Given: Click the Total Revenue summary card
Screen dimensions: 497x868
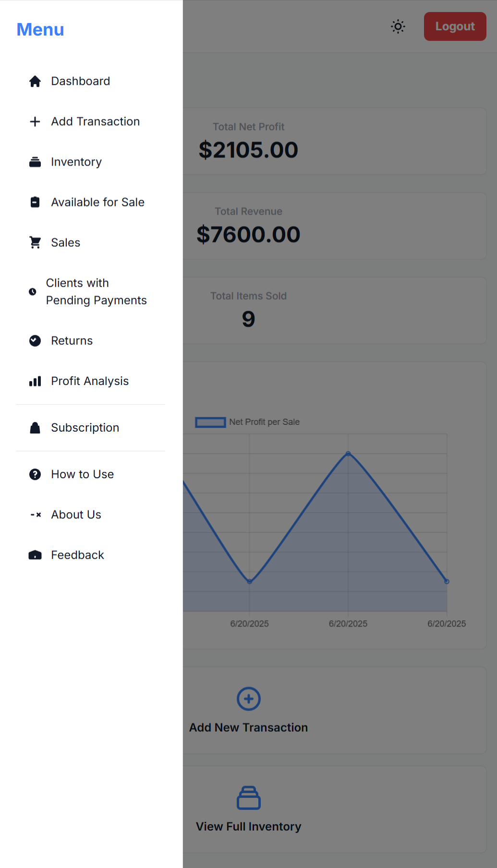Looking at the screenshot, I should (335, 226).
